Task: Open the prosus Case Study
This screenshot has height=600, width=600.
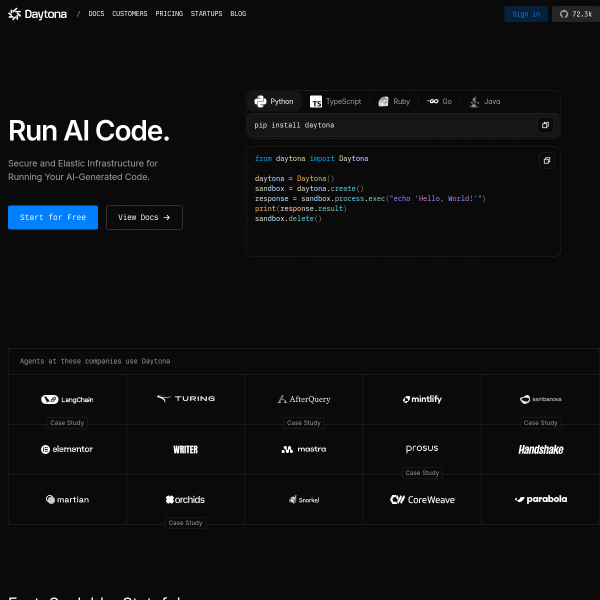Action: pos(422,473)
